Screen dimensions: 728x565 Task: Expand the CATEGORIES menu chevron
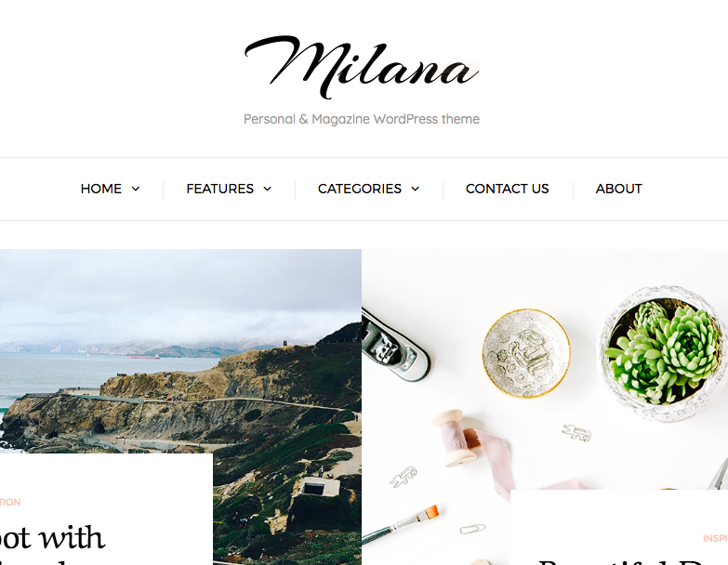(x=415, y=189)
